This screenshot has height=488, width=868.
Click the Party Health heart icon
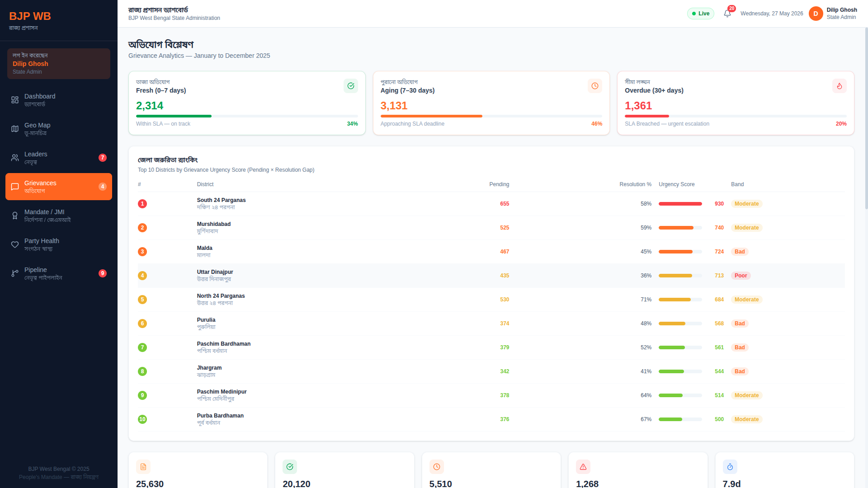(15, 244)
